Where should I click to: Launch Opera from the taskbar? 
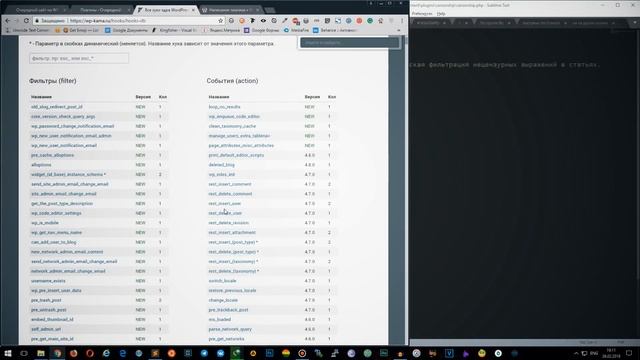tap(90, 353)
